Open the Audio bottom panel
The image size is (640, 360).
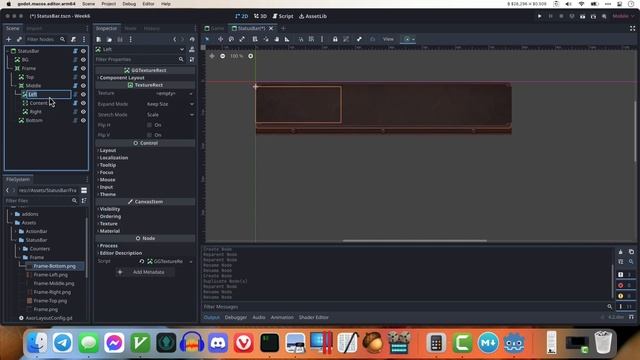click(259, 317)
